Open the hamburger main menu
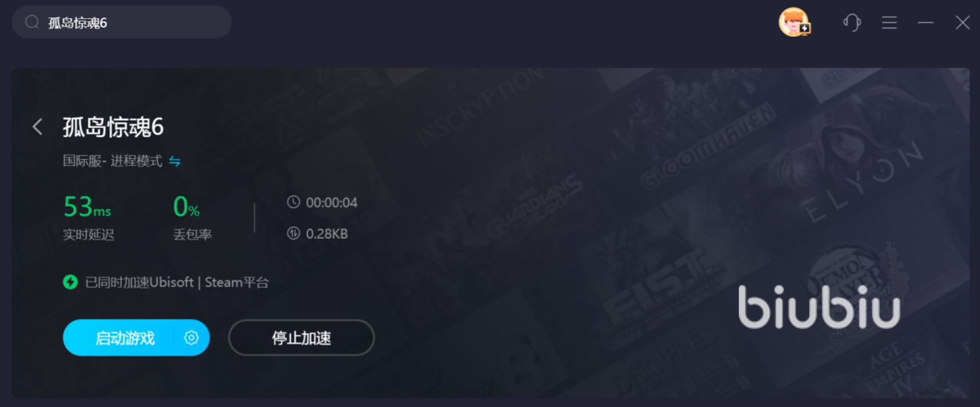This screenshot has height=407, width=980. click(x=889, y=22)
